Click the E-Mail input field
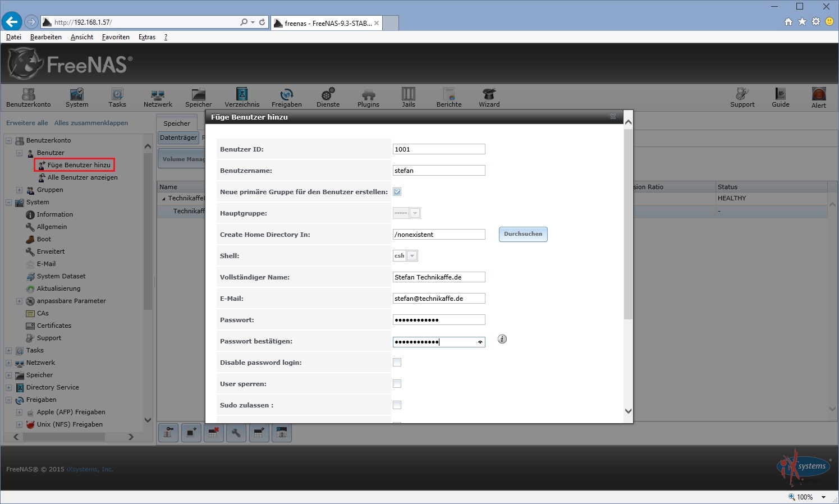Viewport: 839px width, 504px height. coord(439,299)
